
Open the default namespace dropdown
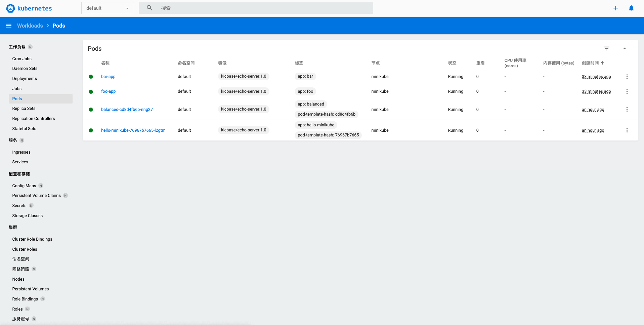(108, 8)
